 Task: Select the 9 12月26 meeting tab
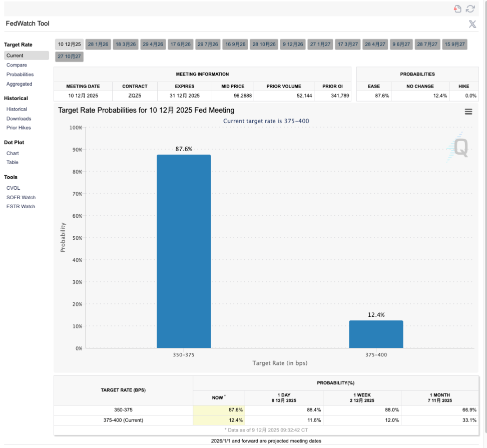coord(293,45)
